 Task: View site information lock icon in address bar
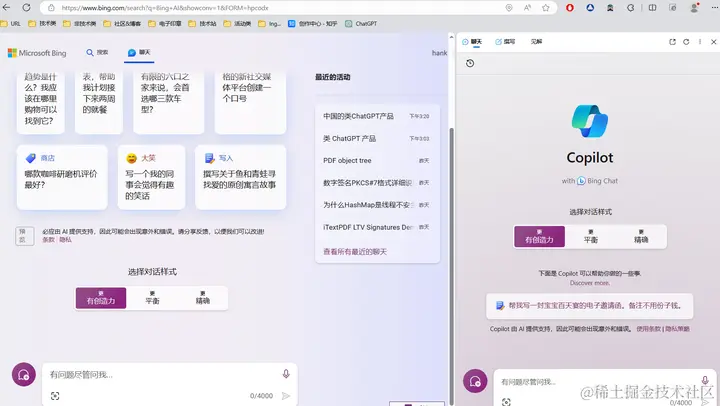point(51,8)
